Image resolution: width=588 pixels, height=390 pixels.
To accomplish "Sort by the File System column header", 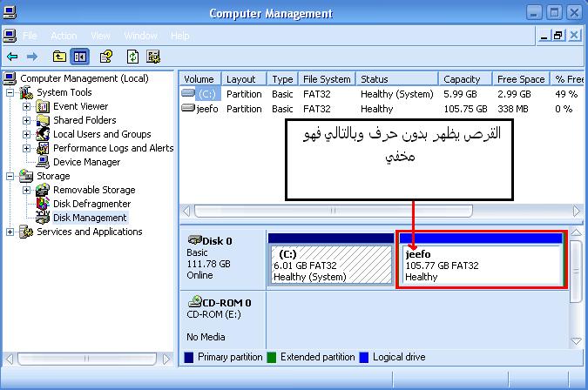I will tap(327, 79).
